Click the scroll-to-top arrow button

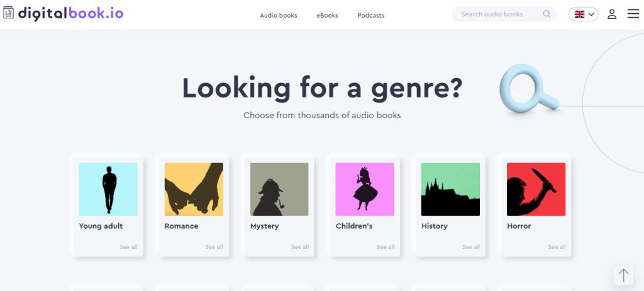[x=623, y=275]
